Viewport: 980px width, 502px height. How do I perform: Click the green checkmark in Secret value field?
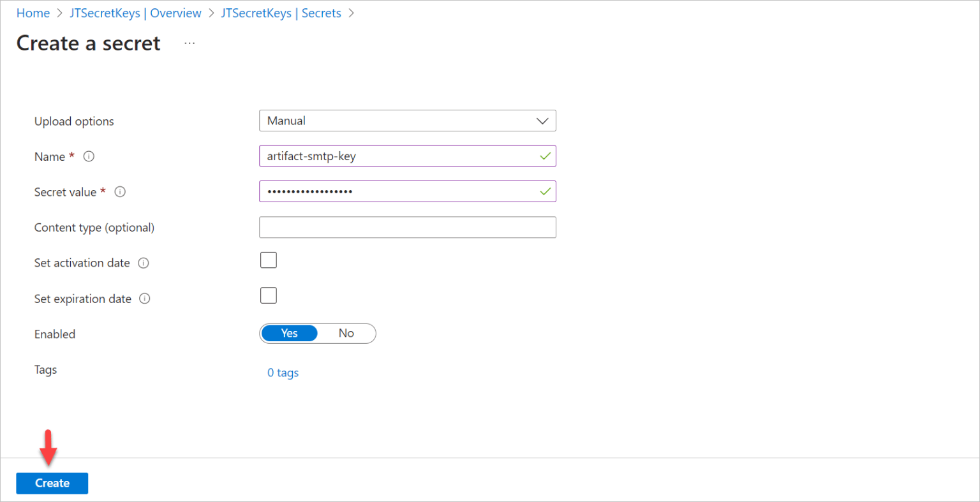coord(545,191)
